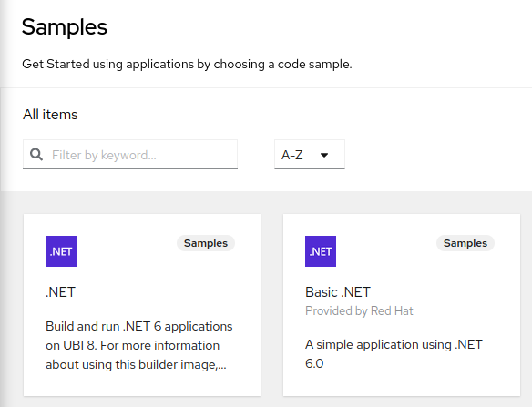Click Provided by Red Hat text
This screenshot has width=532, height=407.
coord(359,310)
